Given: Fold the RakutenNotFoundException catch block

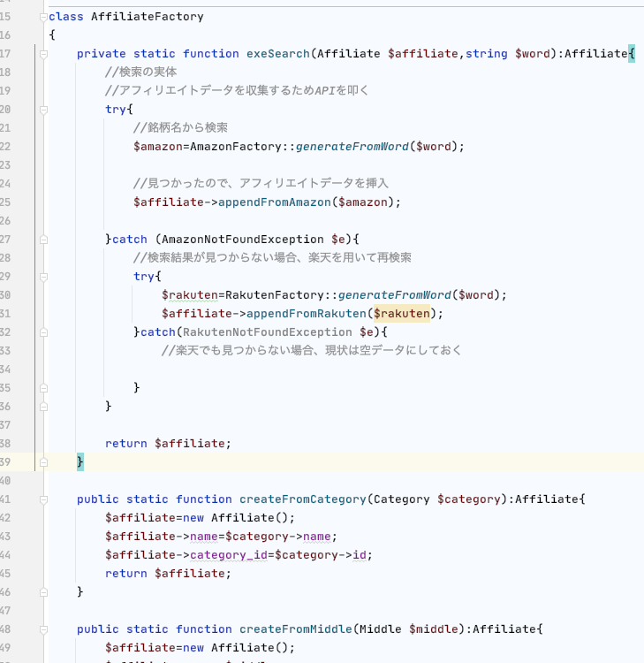Looking at the screenshot, I should (43, 332).
